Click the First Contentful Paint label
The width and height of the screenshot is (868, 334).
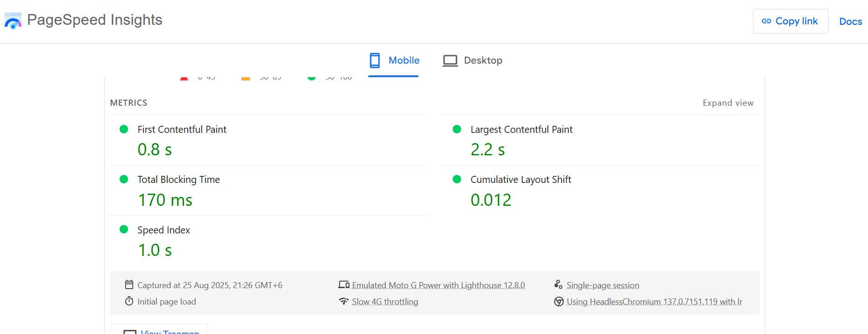tap(182, 130)
